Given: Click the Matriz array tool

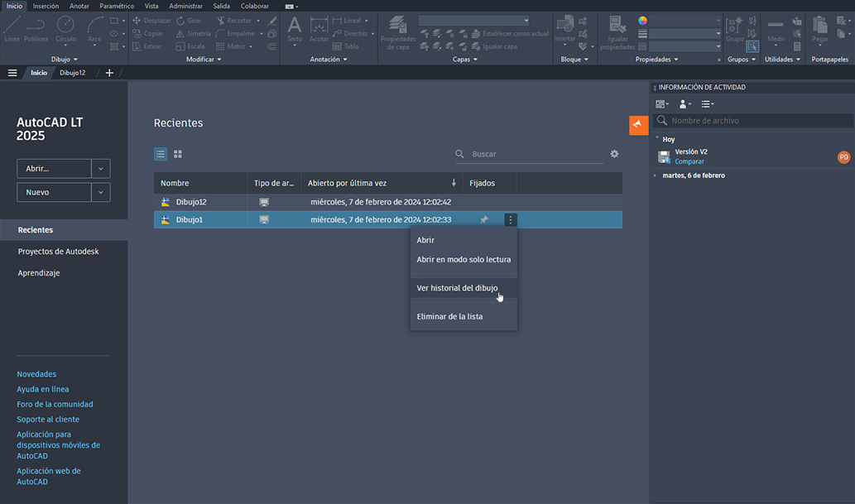Looking at the screenshot, I should [231, 47].
